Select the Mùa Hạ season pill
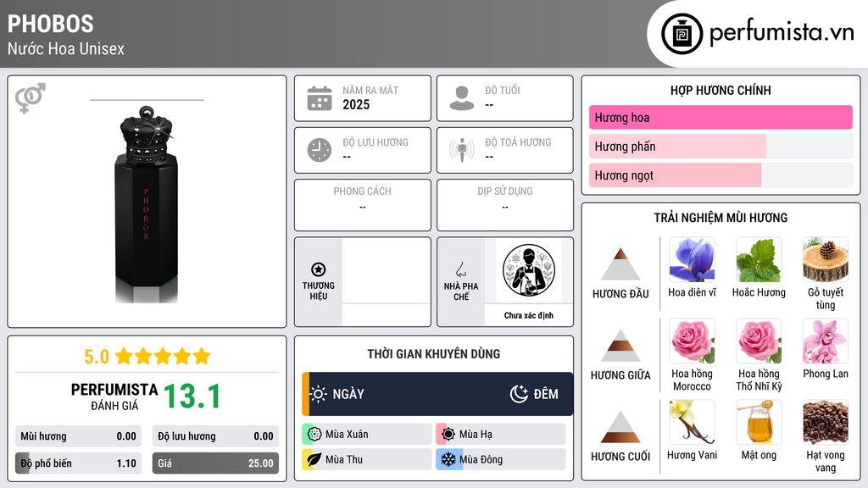868x488 pixels. coord(501,435)
